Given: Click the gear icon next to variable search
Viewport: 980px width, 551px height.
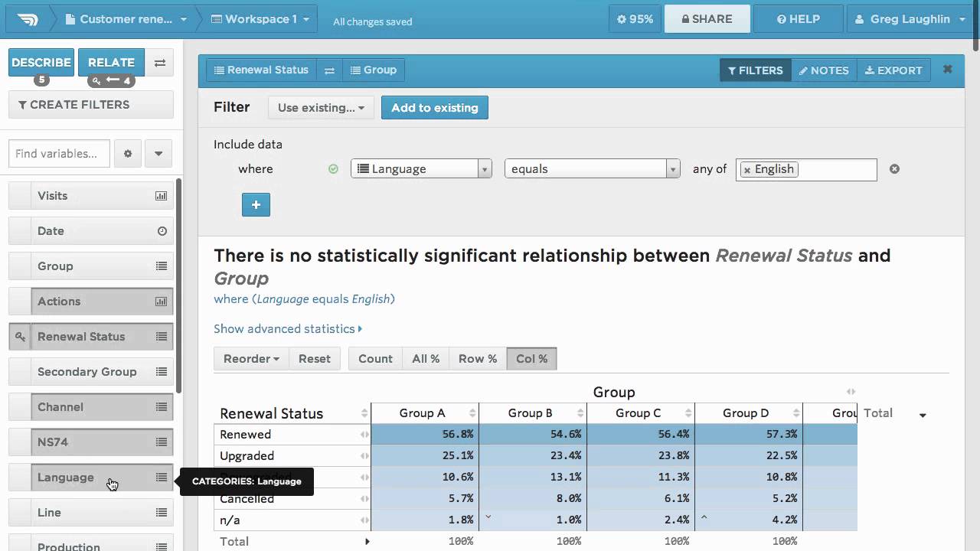Looking at the screenshot, I should click(128, 154).
